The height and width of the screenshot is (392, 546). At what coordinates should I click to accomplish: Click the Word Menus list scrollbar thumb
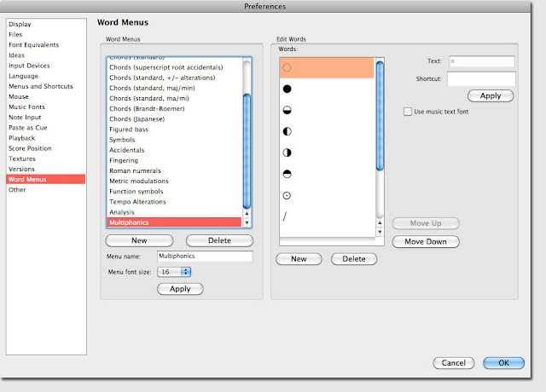[x=247, y=152]
